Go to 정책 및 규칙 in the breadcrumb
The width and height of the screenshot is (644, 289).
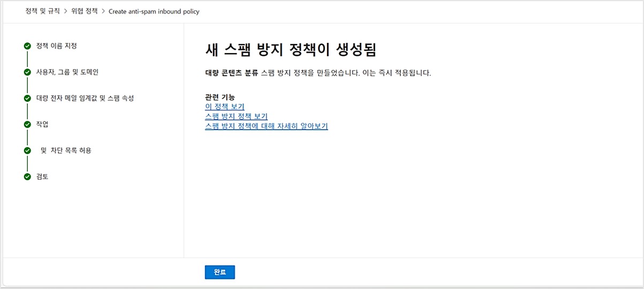pos(43,11)
